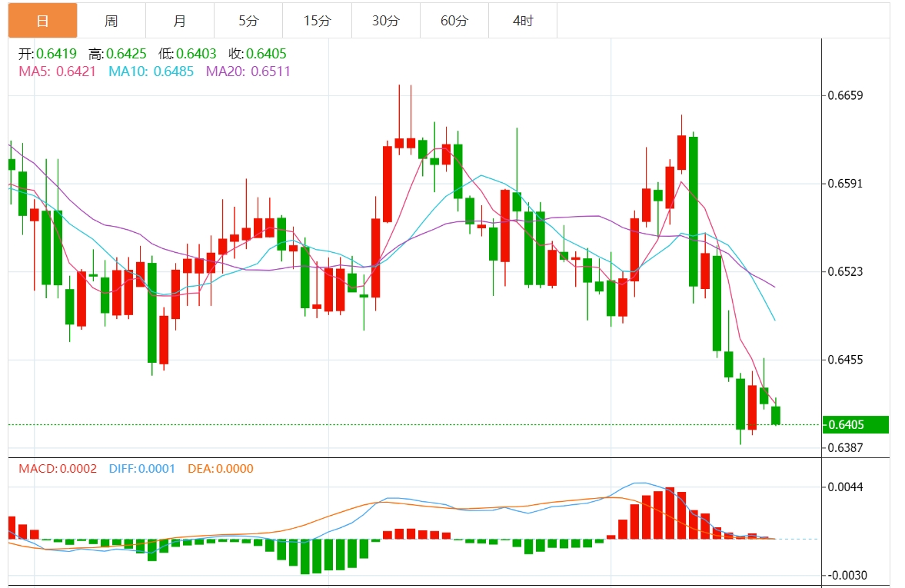This screenshot has width=905, height=588.
Task: Click the -0.0030 MACD axis label
Action: pyautogui.click(x=848, y=575)
